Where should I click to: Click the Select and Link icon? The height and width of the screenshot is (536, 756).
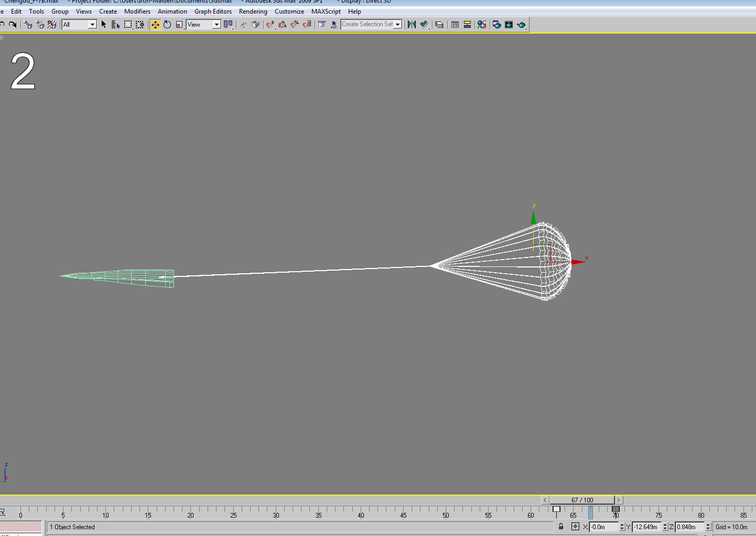(28, 25)
